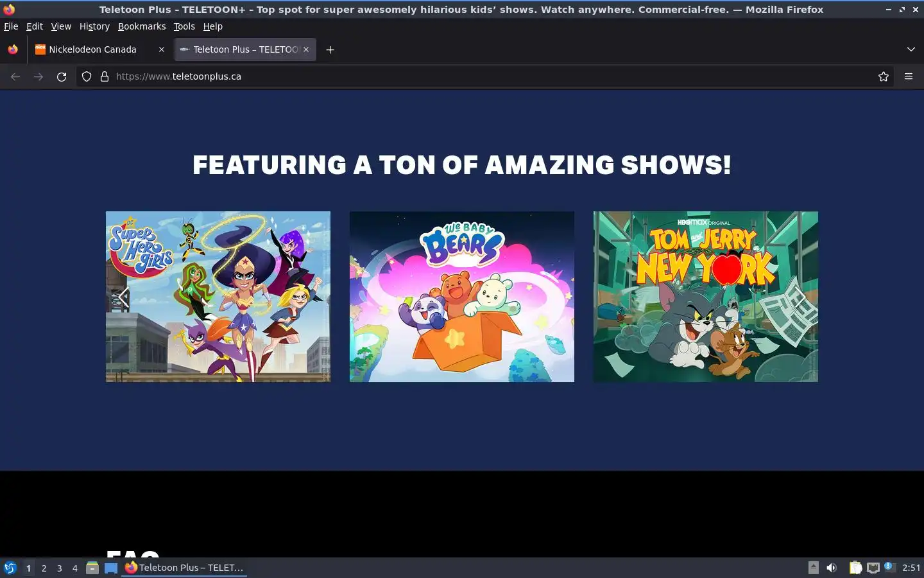
Task: Open the Bookmarks menu
Action: (x=142, y=26)
